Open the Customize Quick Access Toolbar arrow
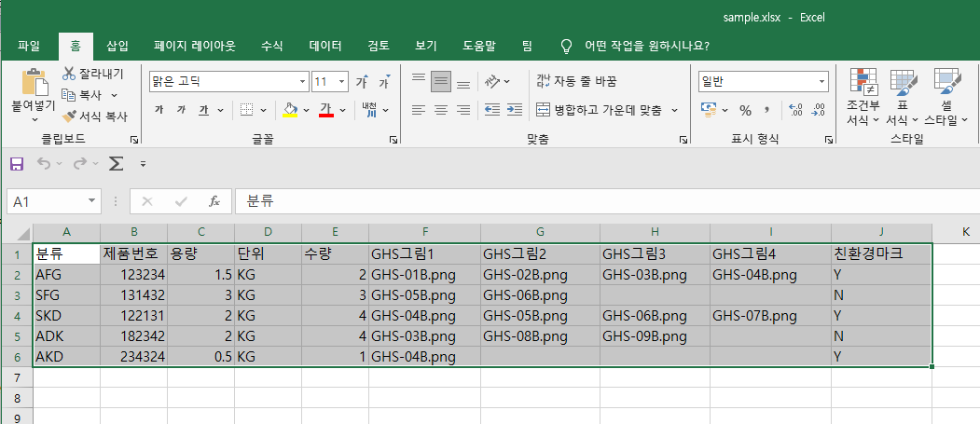This screenshot has width=980, height=424. [143, 164]
